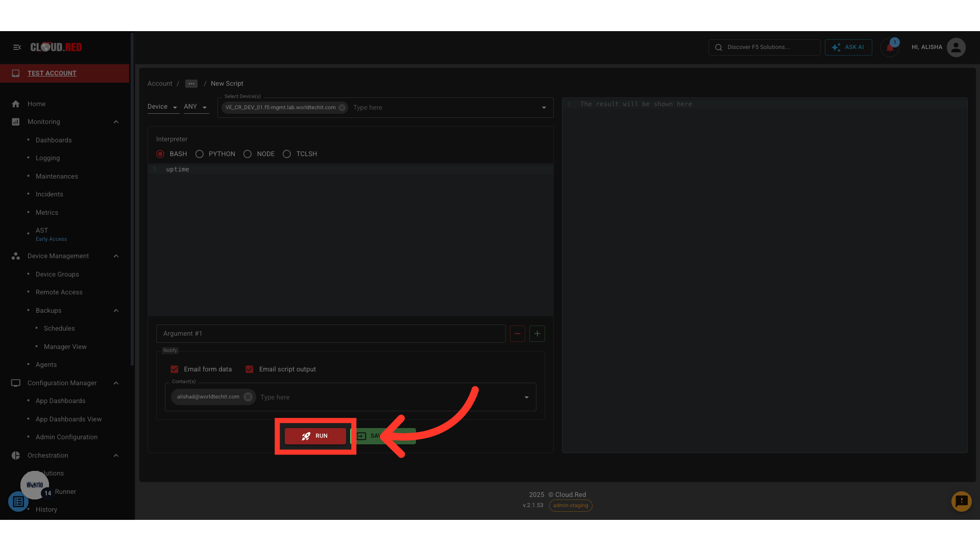The width and height of the screenshot is (980, 551).
Task: Add argument with green plus button
Action: [x=537, y=334]
